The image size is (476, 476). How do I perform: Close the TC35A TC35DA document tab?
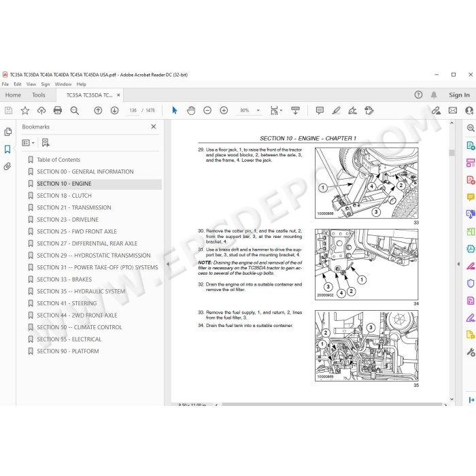coord(118,95)
